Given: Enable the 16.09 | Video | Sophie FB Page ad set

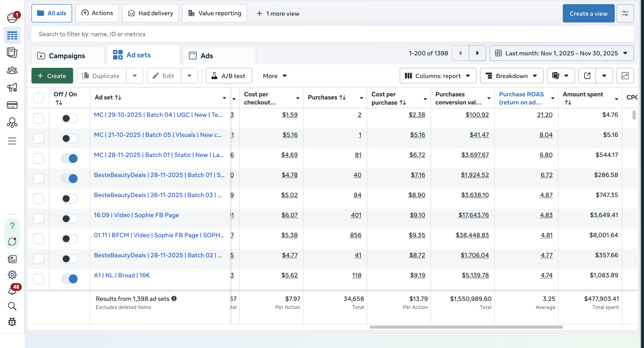Looking at the screenshot, I should point(70,218).
